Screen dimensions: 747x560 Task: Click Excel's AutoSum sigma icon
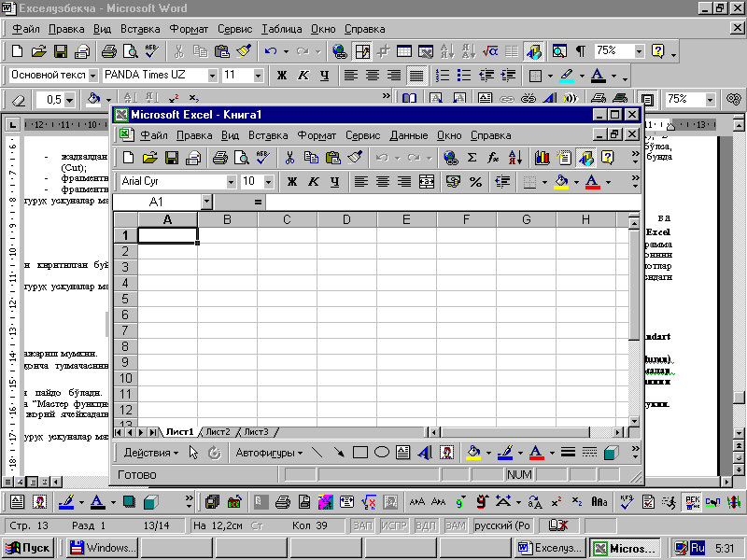click(472, 158)
